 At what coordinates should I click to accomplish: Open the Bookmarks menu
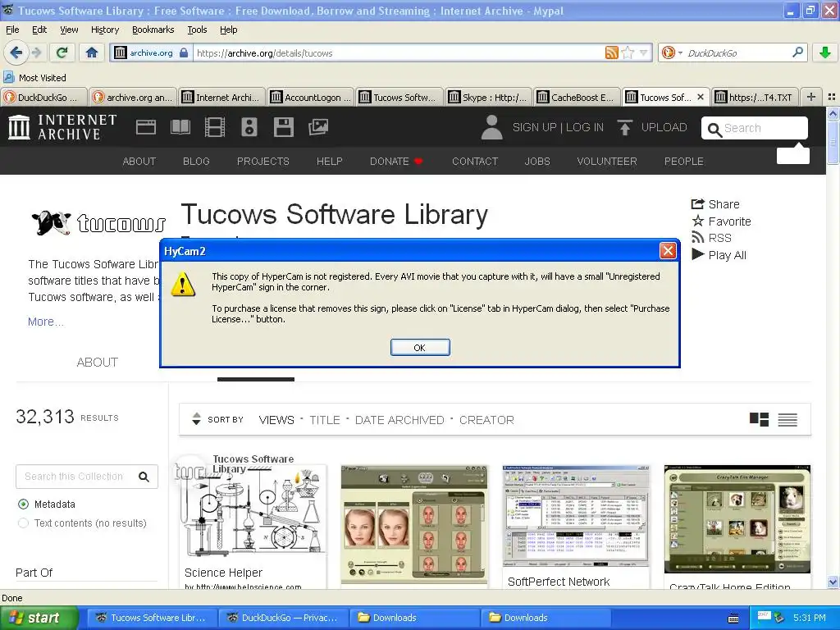[153, 30]
